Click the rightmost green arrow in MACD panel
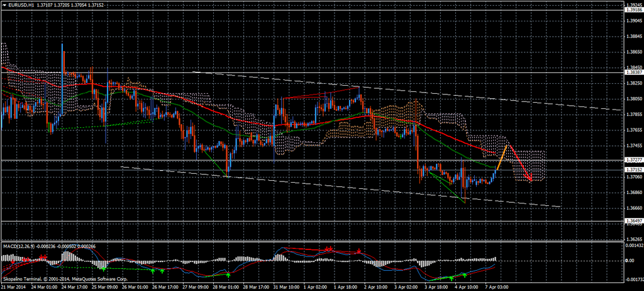This screenshot has height=291, width=644. point(464,275)
